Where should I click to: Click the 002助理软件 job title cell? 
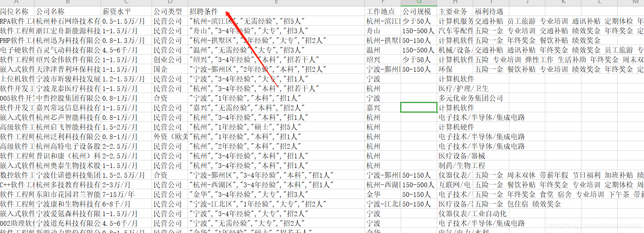(x=17, y=223)
